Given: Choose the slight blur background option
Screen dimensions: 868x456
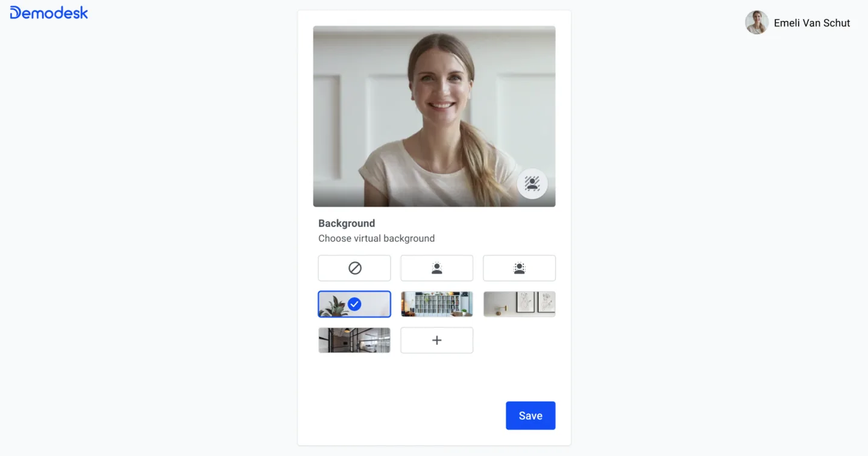Looking at the screenshot, I should (x=437, y=268).
